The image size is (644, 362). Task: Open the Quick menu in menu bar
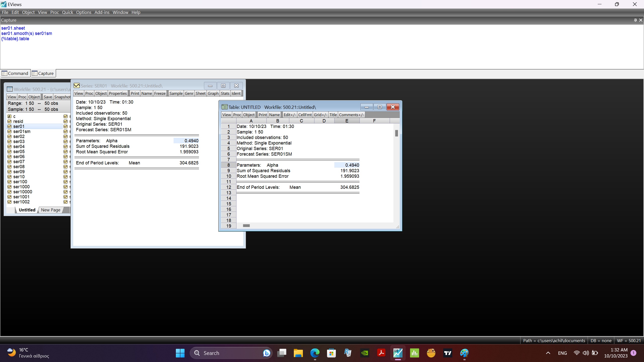point(67,12)
